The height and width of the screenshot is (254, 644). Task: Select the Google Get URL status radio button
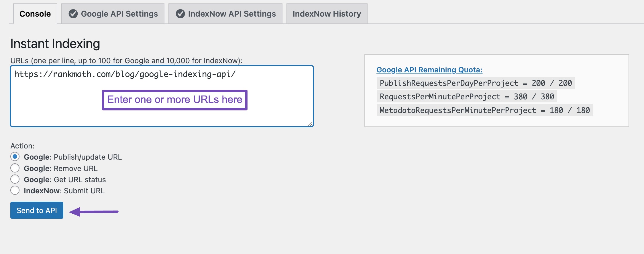coord(15,179)
